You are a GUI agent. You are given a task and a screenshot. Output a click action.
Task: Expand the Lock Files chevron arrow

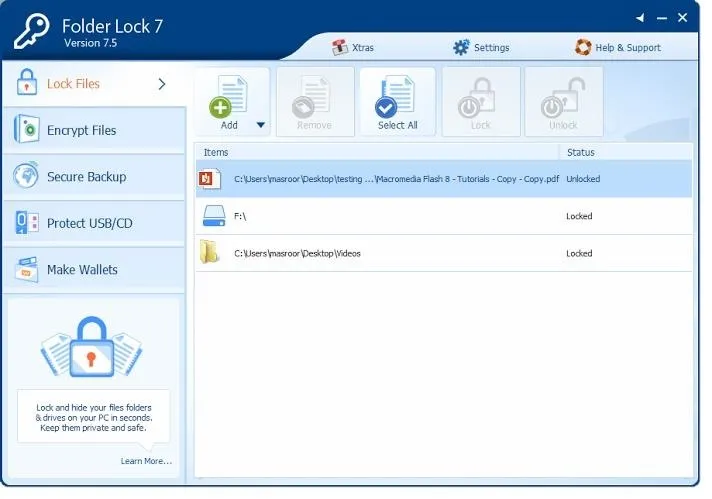pyautogui.click(x=162, y=84)
